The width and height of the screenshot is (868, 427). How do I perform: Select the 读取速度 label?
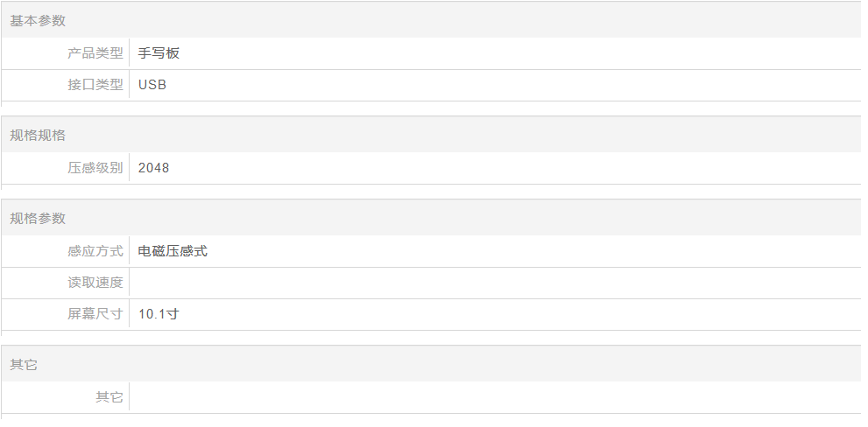(95, 282)
